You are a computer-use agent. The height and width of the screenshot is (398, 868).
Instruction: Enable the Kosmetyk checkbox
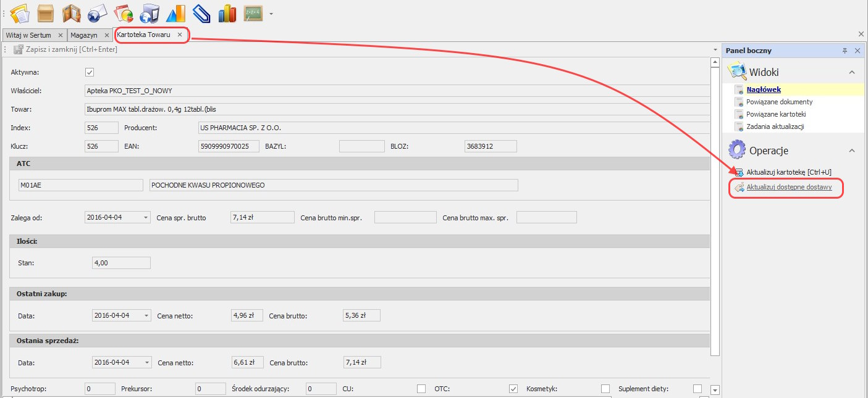(x=605, y=389)
